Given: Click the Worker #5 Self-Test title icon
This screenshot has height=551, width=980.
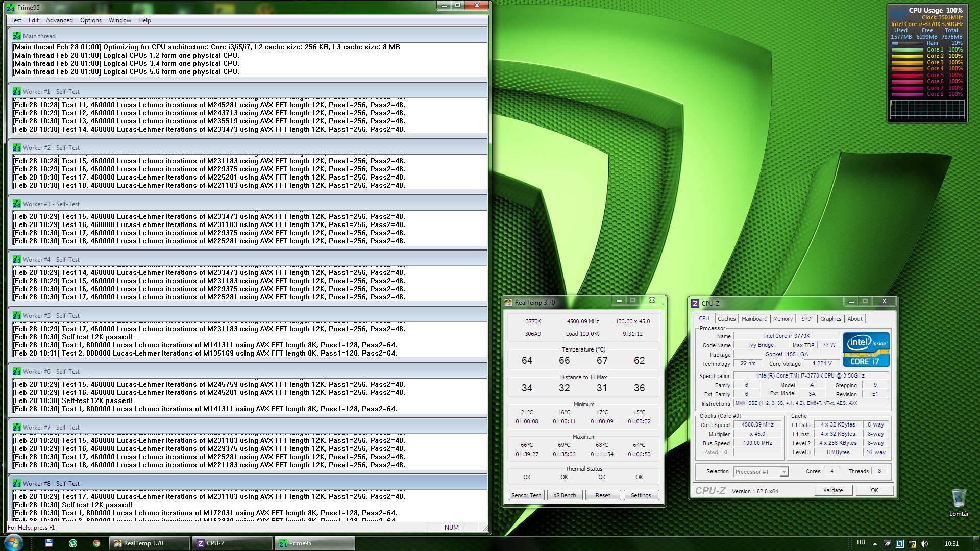Looking at the screenshot, I should 17,315.
